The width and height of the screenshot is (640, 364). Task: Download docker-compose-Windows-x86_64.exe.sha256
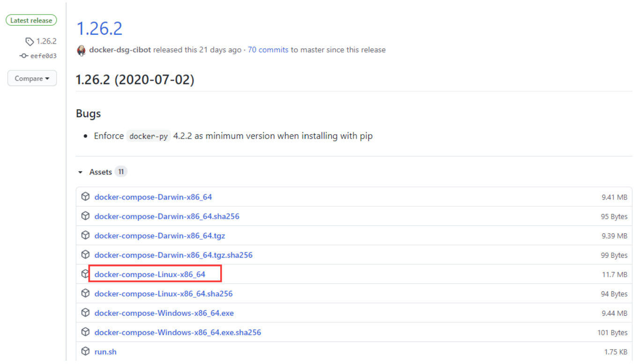coord(178,332)
